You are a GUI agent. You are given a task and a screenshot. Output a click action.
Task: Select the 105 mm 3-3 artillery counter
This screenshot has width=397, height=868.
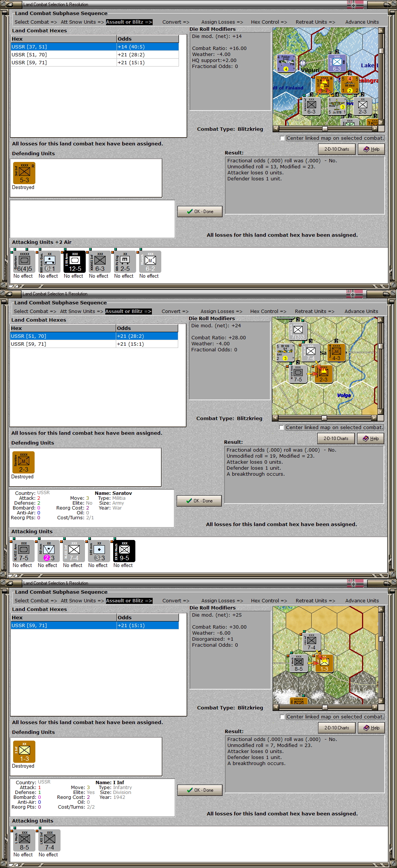(99, 551)
